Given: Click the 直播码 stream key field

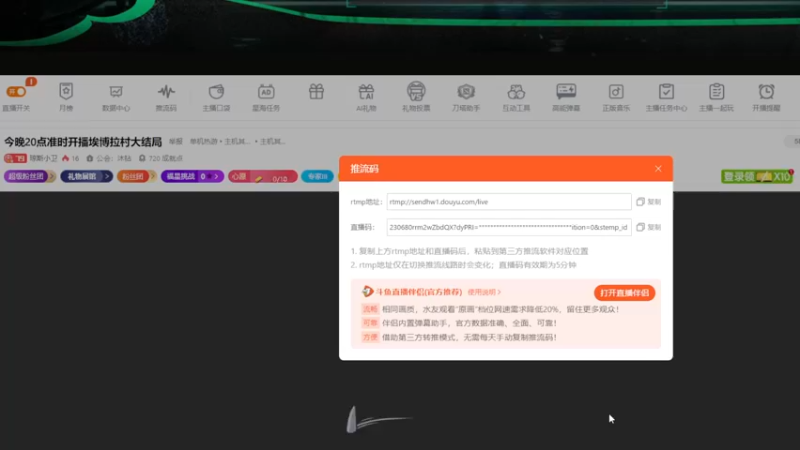Looking at the screenshot, I should 509,227.
